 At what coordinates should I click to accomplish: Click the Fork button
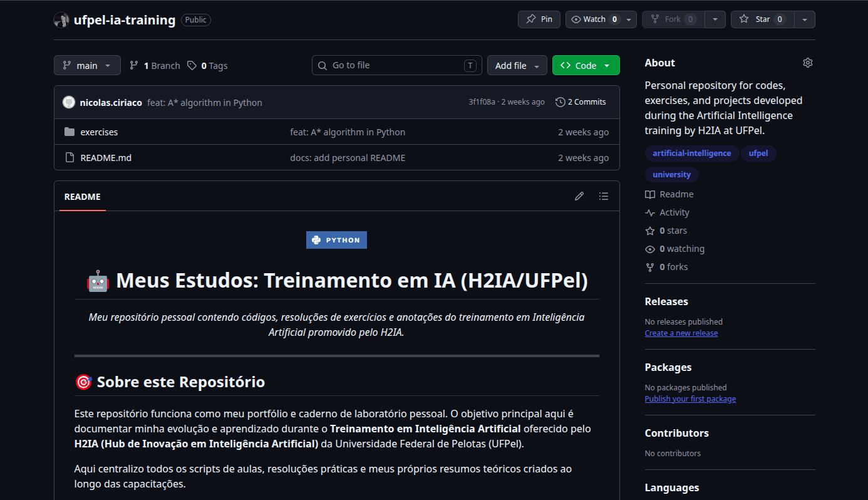tap(673, 19)
